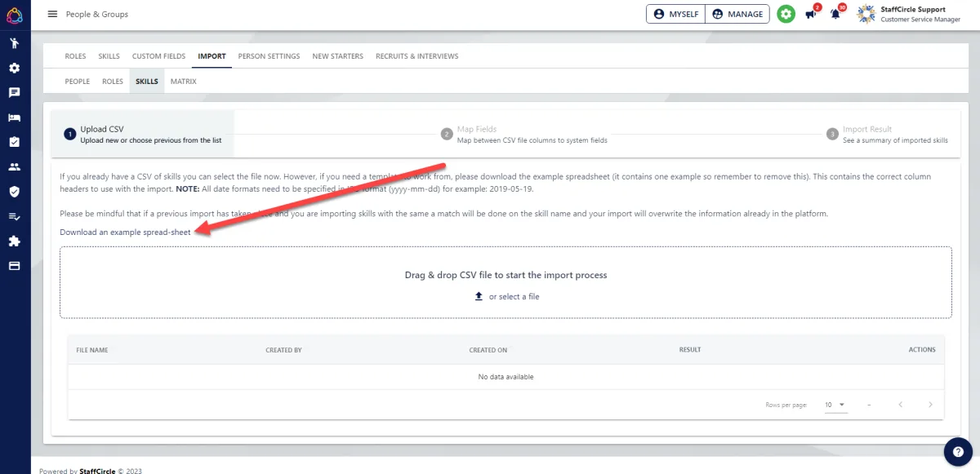Select the MATRIX import sub-tab
This screenshot has height=474, width=980.
point(183,82)
